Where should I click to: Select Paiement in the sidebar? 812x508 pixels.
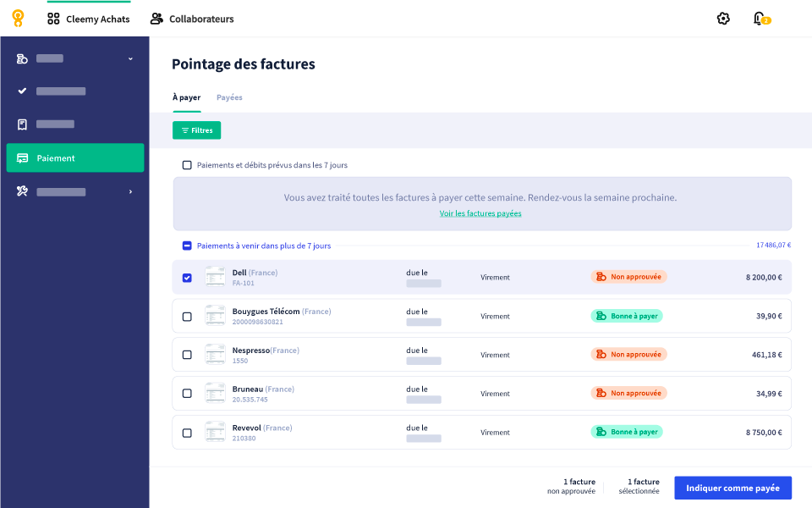pos(75,157)
